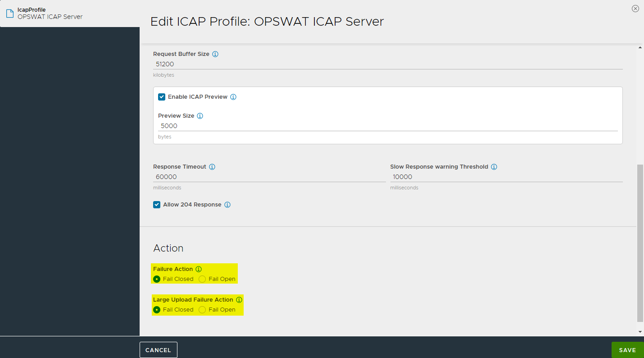This screenshot has height=358, width=644.
Task: Click info icon beside Allow 204 Response
Action: pyautogui.click(x=227, y=205)
